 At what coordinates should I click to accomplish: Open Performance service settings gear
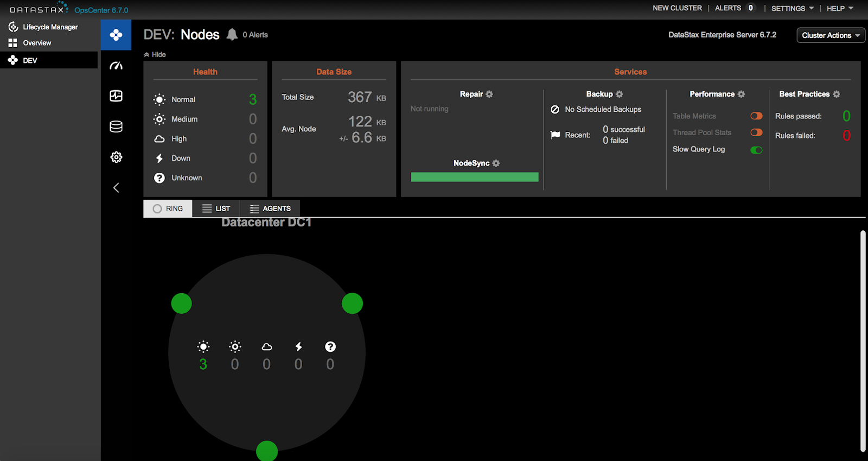[x=741, y=94]
